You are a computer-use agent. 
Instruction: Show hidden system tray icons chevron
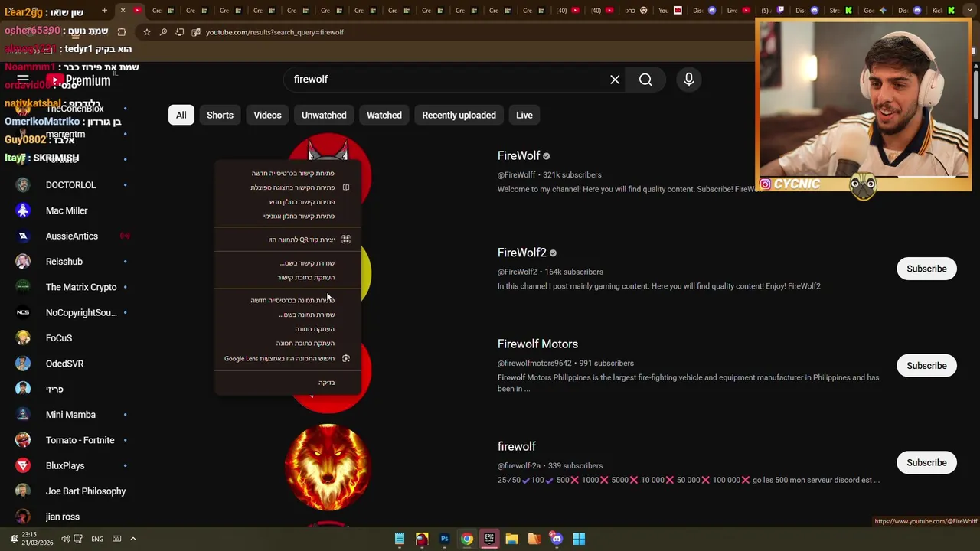132,539
